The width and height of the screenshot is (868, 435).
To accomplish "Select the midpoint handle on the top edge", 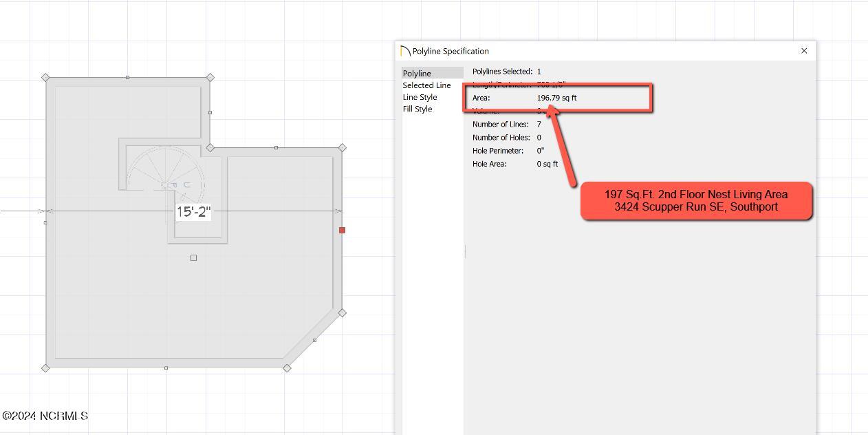I will 127,78.
